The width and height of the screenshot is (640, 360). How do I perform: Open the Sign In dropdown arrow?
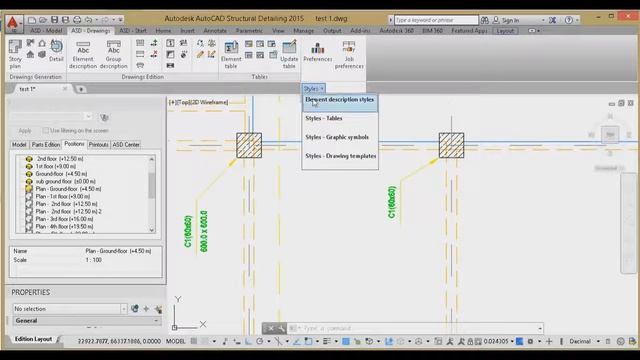click(x=543, y=20)
